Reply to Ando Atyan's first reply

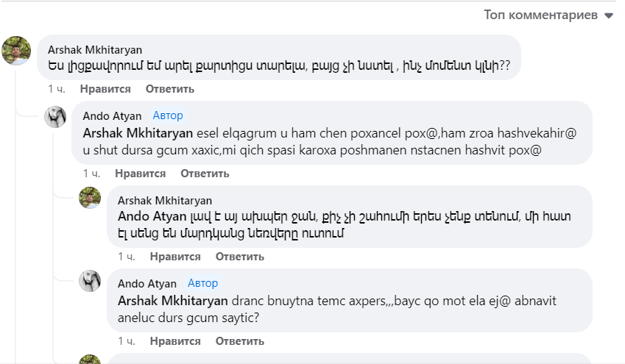205,174
